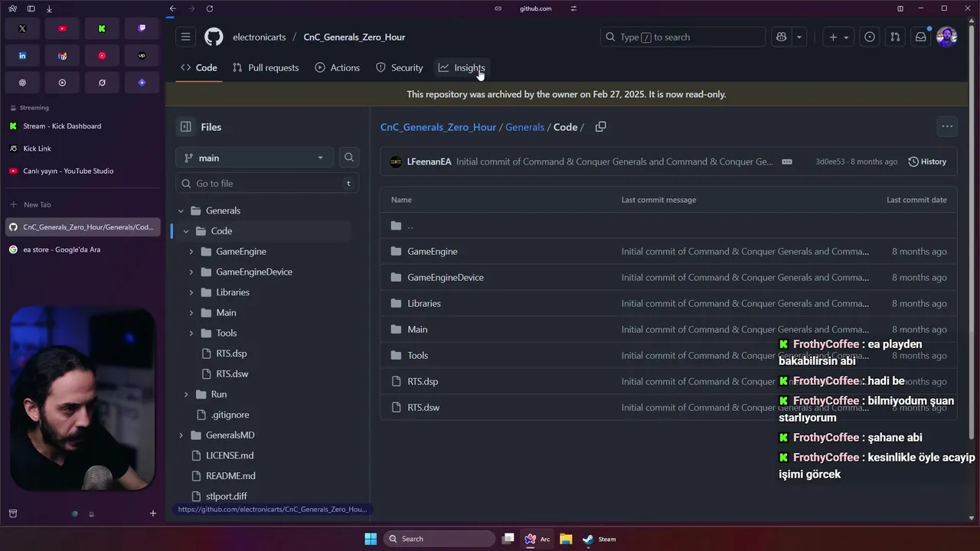Go up to the parent directory row

click(668, 226)
